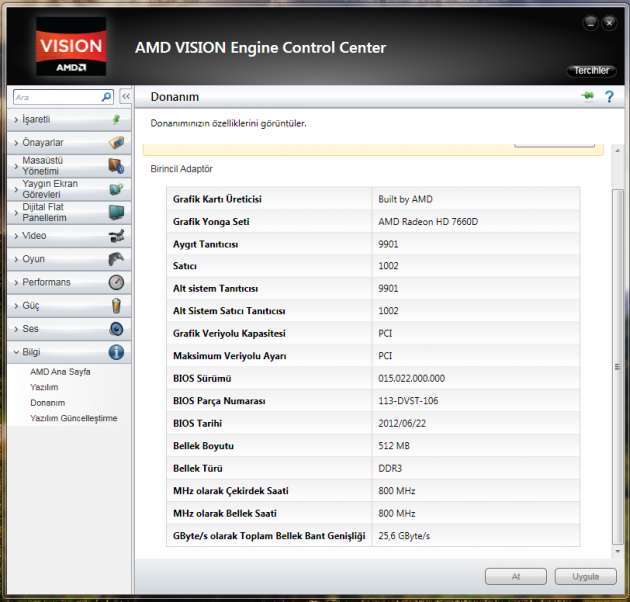Select Yazılım under Bilgi
630x602 pixels.
click(x=44, y=387)
